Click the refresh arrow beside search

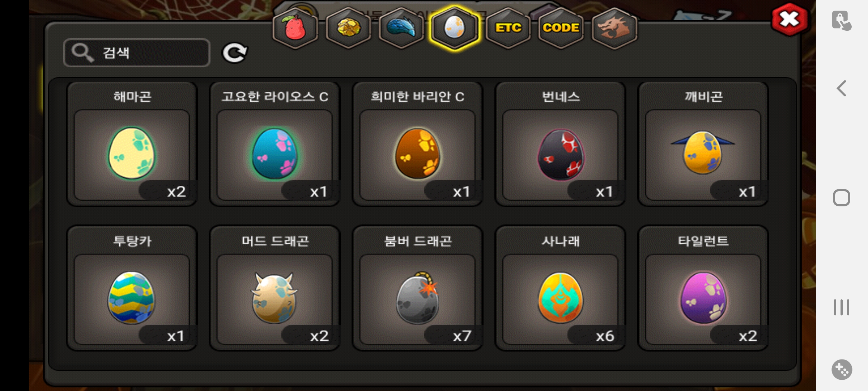[234, 53]
